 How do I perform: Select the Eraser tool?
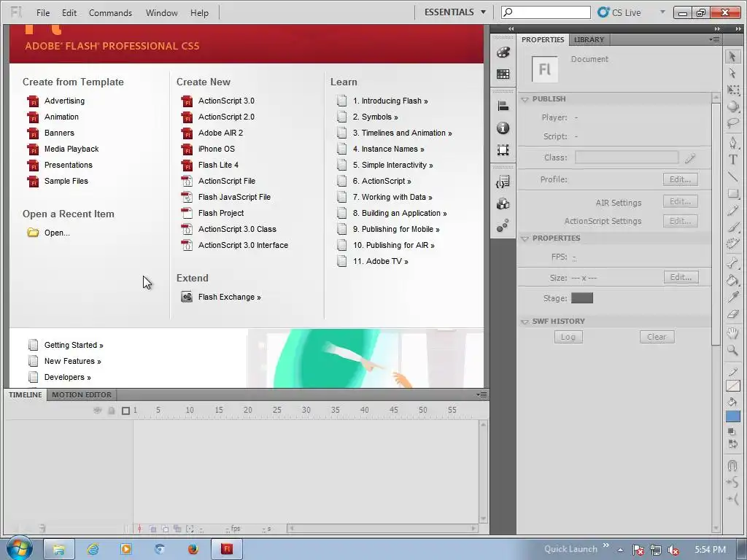(732, 314)
